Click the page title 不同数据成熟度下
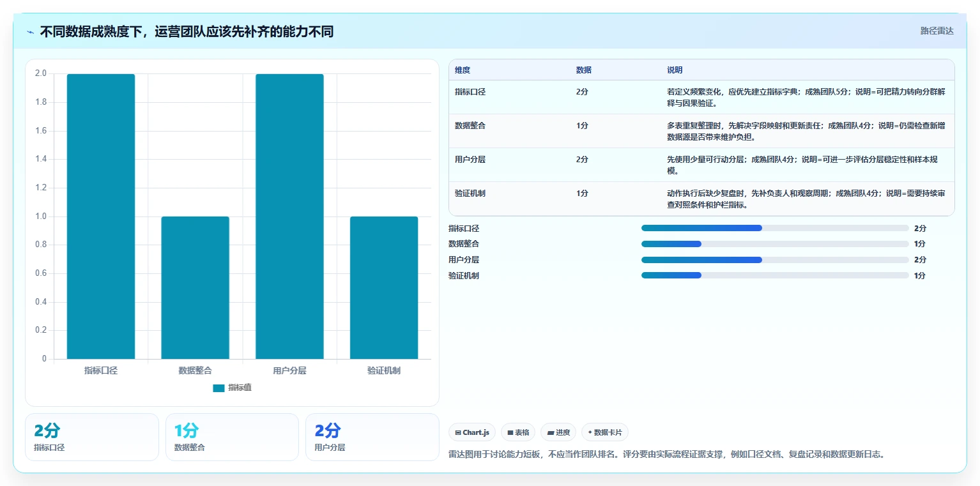The image size is (980, 486). (x=187, y=31)
